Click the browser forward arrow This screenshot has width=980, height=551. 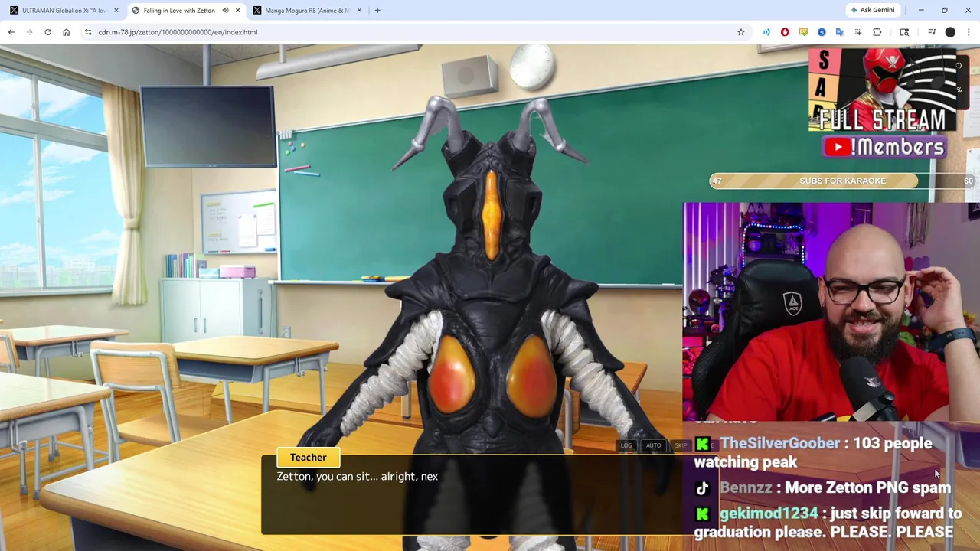tap(29, 32)
